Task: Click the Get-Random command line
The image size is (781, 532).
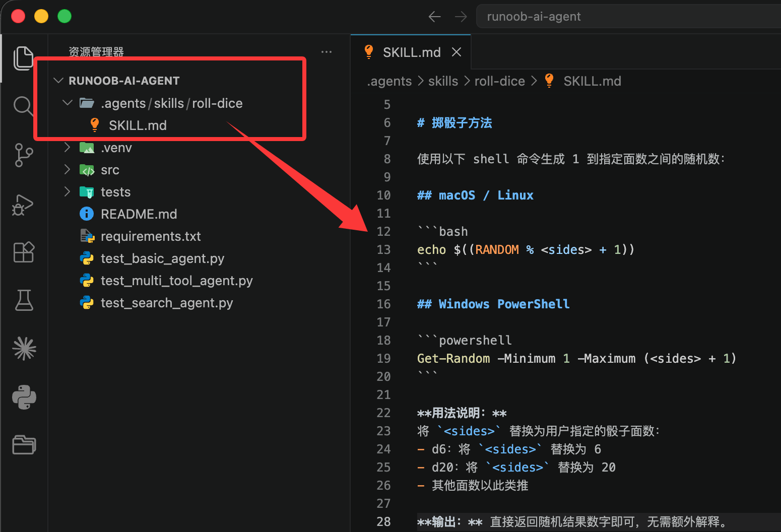Action: click(577, 359)
